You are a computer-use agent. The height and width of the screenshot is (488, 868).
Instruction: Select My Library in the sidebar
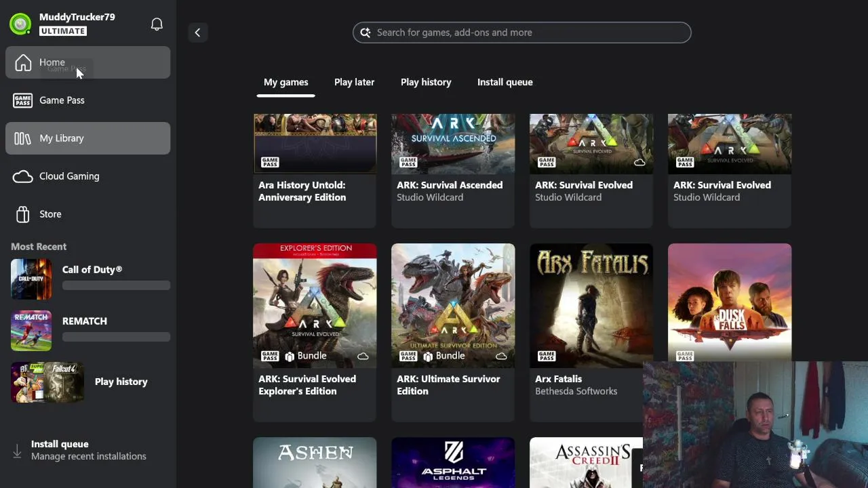click(x=88, y=138)
